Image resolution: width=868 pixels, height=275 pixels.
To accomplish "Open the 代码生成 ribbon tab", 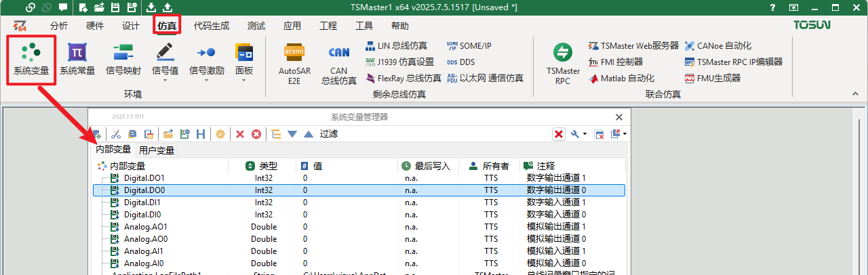I will click(x=211, y=26).
